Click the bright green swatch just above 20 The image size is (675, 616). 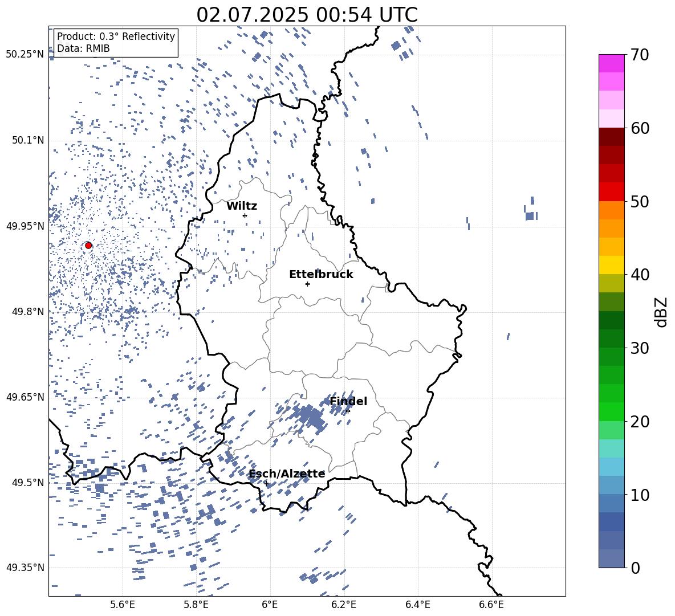click(x=612, y=411)
